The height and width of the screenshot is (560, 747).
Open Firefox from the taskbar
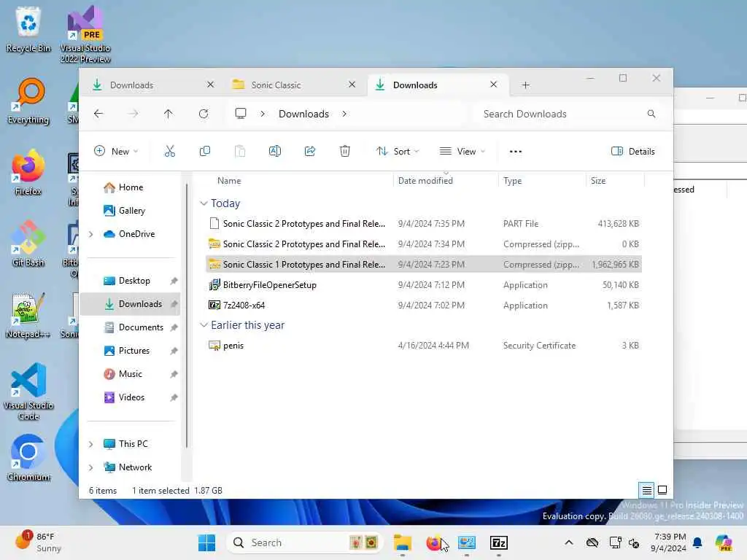pos(433,542)
